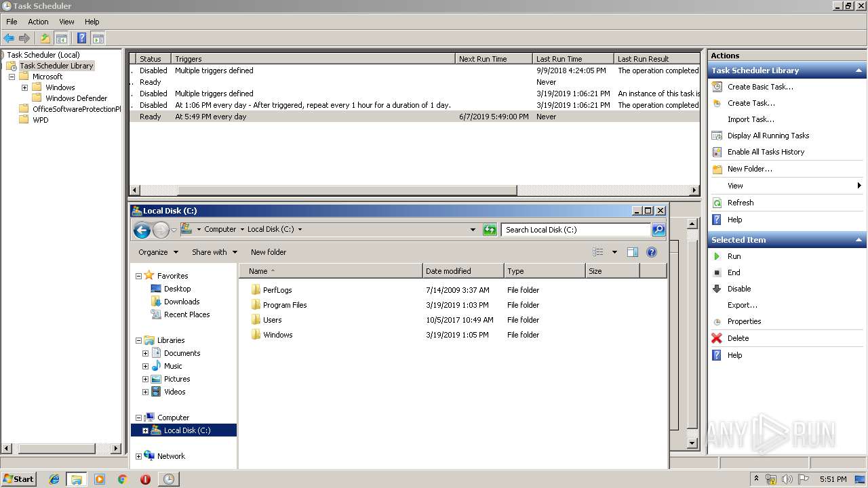Click New folder button in Explorer

[269, 252]
